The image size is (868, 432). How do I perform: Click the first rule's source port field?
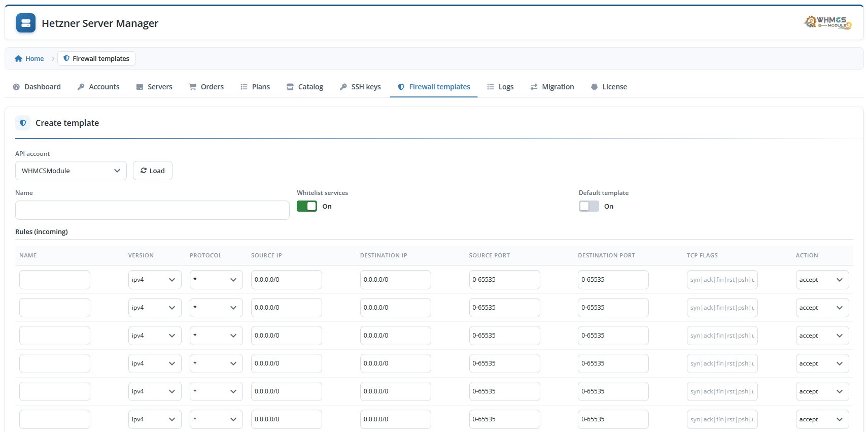pyautogui.click(x=504, y=280)
